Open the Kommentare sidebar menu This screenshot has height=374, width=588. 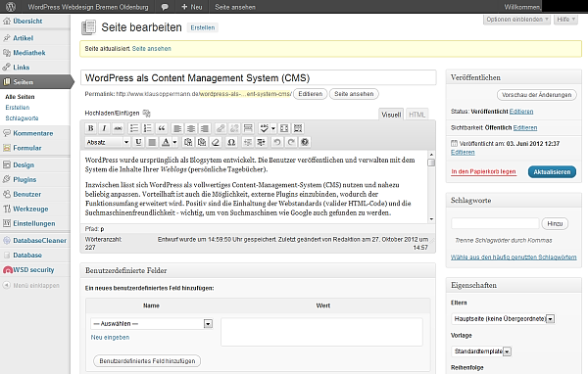pyautogui.click(x=32, y=133)
